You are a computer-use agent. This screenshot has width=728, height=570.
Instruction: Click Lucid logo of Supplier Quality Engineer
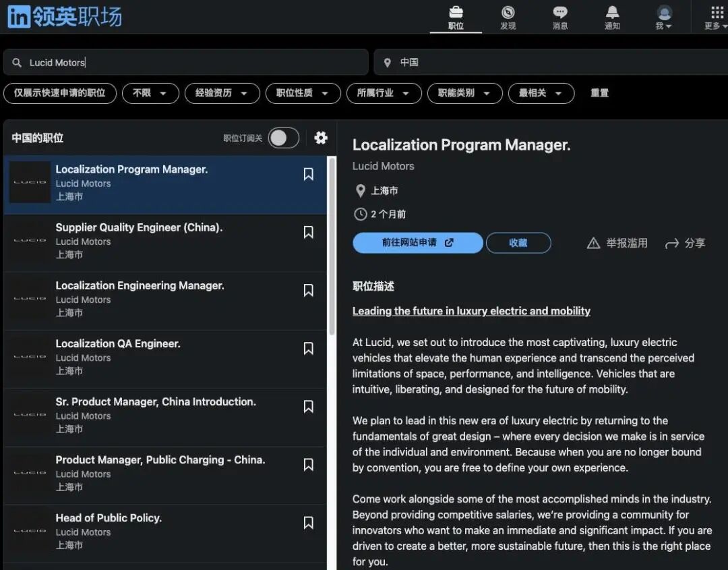click(30, 240)
